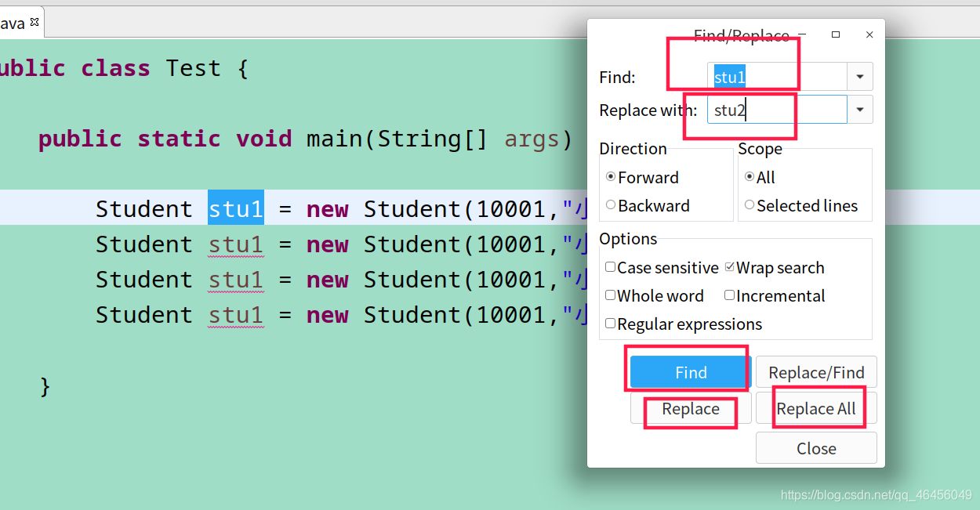Focus the Find text field

pyautogui.click(x=777, y=77)
